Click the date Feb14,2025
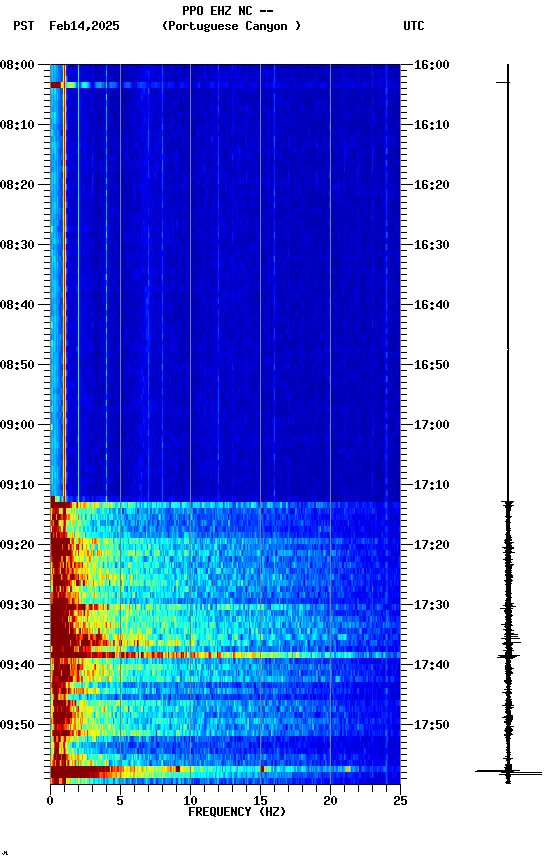This screenshot has width=552, height=864. [84, 26]
